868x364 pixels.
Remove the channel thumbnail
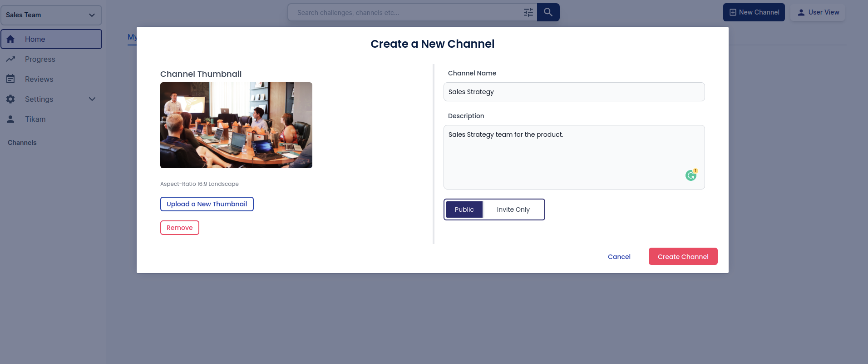(x=180, y=228)
